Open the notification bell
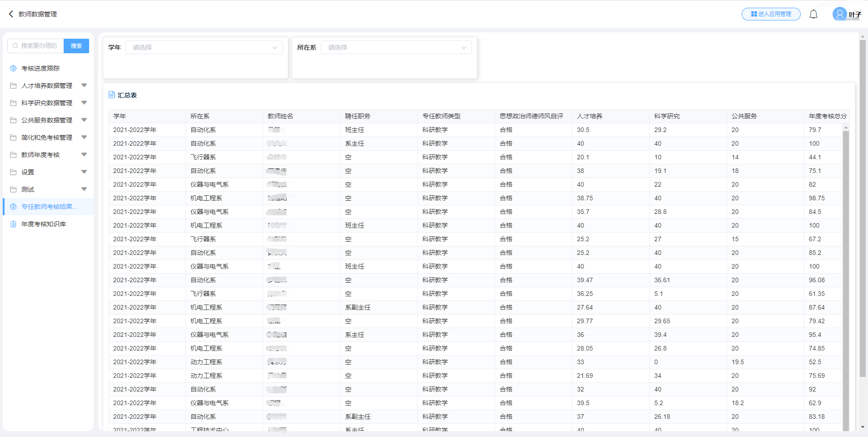This screenshot has width=868, height=437. pyautogui.click(x=813, y=14)
